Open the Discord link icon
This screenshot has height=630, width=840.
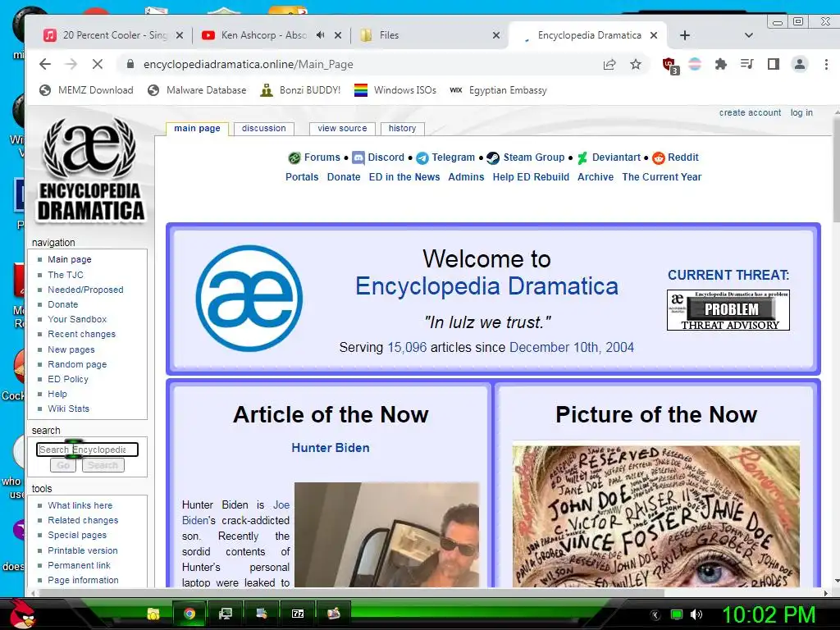click(358, 157)
